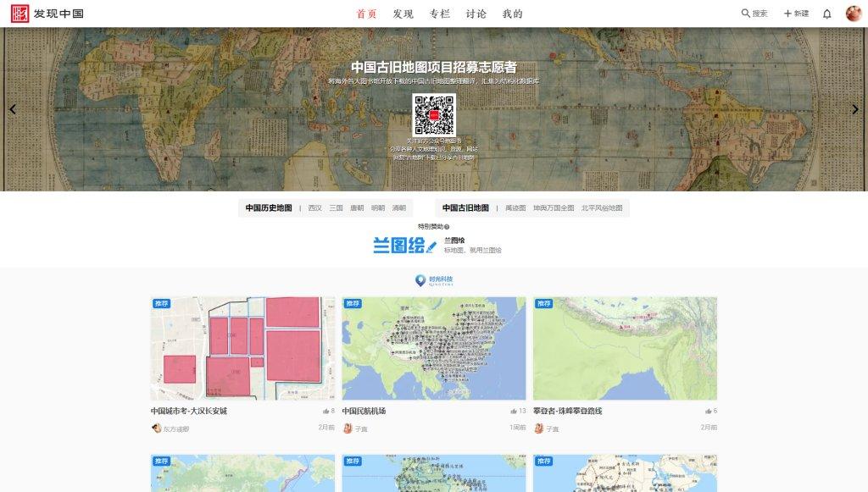This screenshot has width=868, height=492.
Task: Open the 首页 nav tab
Action: tap(366, 14)
